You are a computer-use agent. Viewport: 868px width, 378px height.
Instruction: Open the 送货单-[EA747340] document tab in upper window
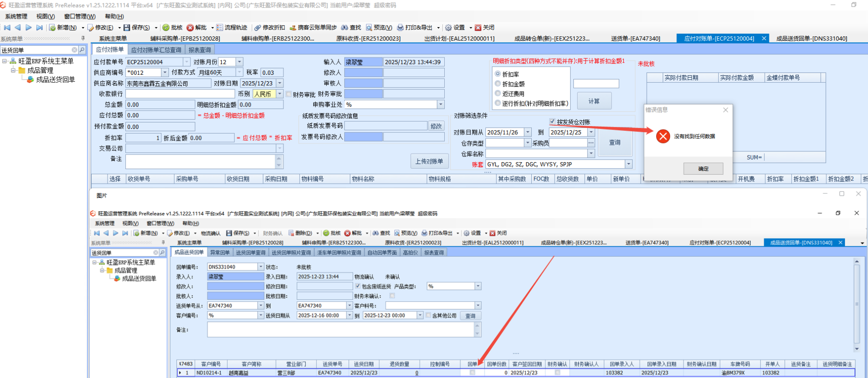click(x=636, y=39)
